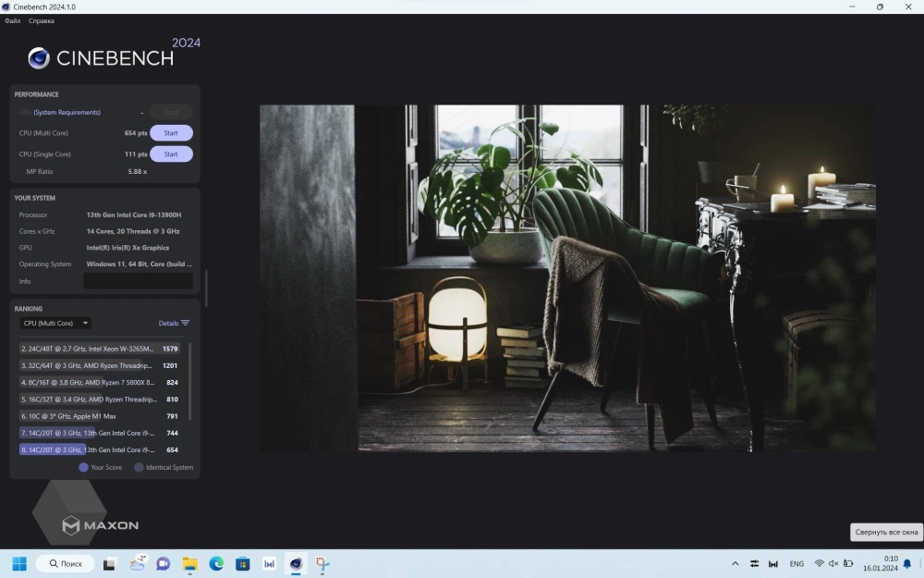Click the System Requirements link next to GPU
The image size is (924, 578).
[x=67, y=112]
